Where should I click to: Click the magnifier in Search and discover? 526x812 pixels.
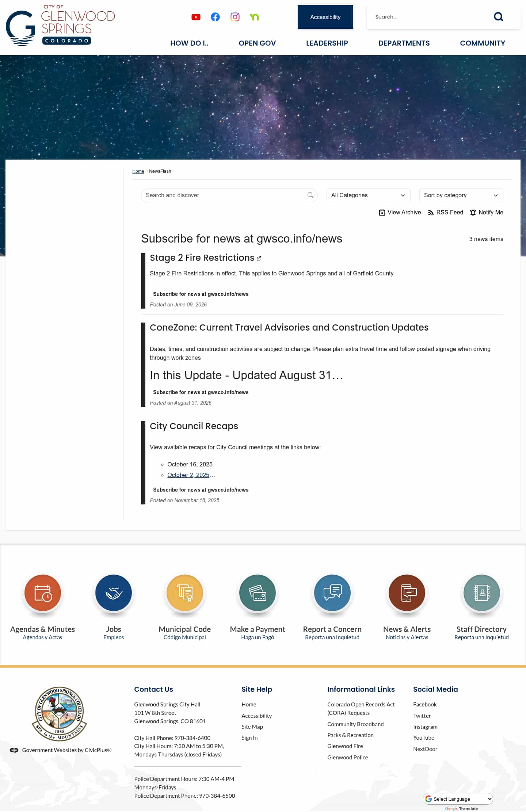pos(310,195)
